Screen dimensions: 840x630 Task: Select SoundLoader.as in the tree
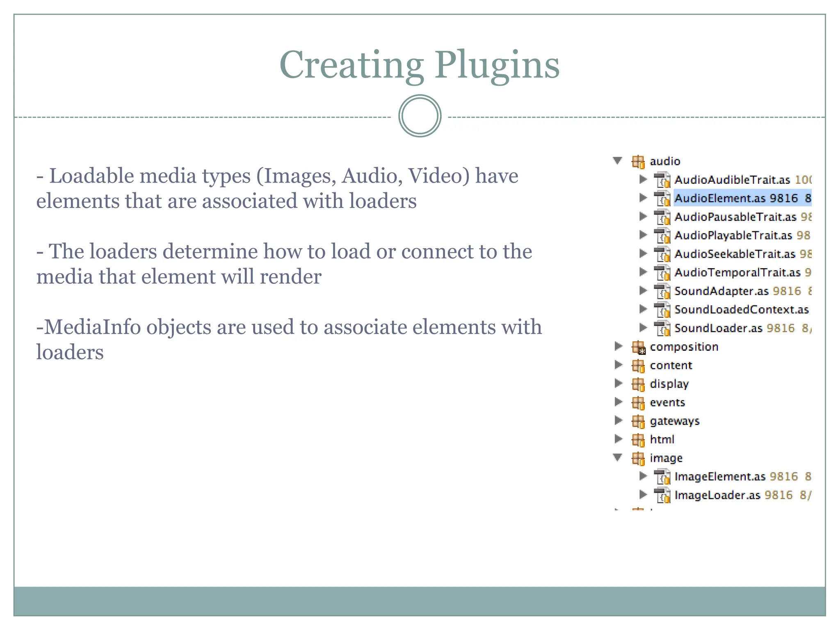pyautogui.click(x=718, y=328)
